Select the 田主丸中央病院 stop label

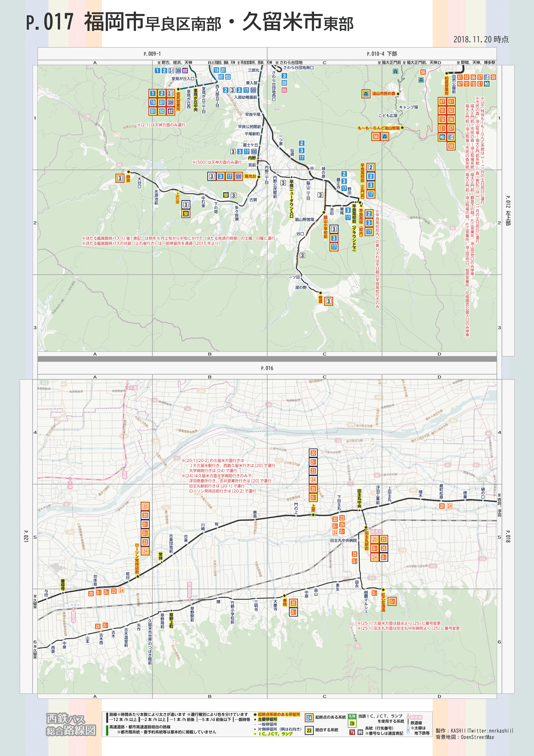(x=343, y=540)
